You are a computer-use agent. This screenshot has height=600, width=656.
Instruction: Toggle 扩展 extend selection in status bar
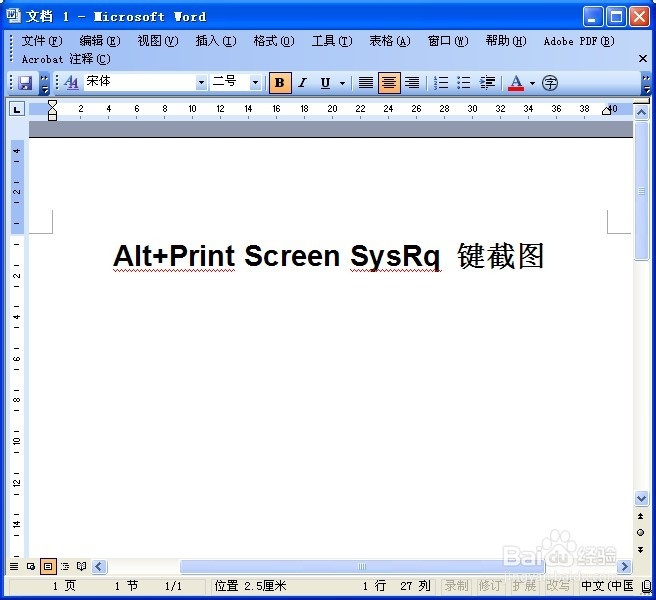524,586
